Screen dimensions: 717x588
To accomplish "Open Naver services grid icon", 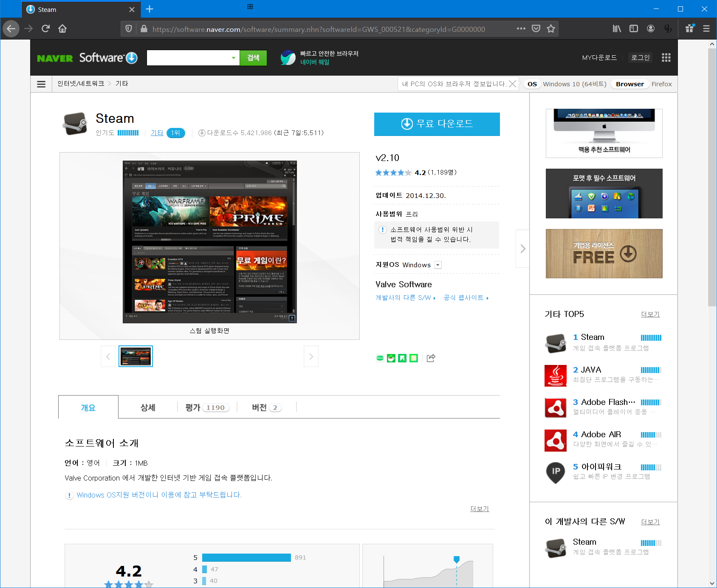I will (x=666, y=57).
